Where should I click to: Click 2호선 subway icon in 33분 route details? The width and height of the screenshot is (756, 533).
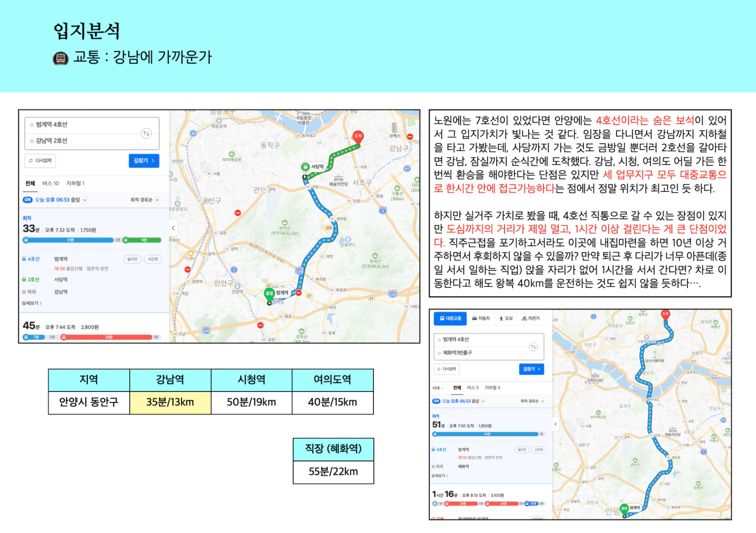pos(24,280)
